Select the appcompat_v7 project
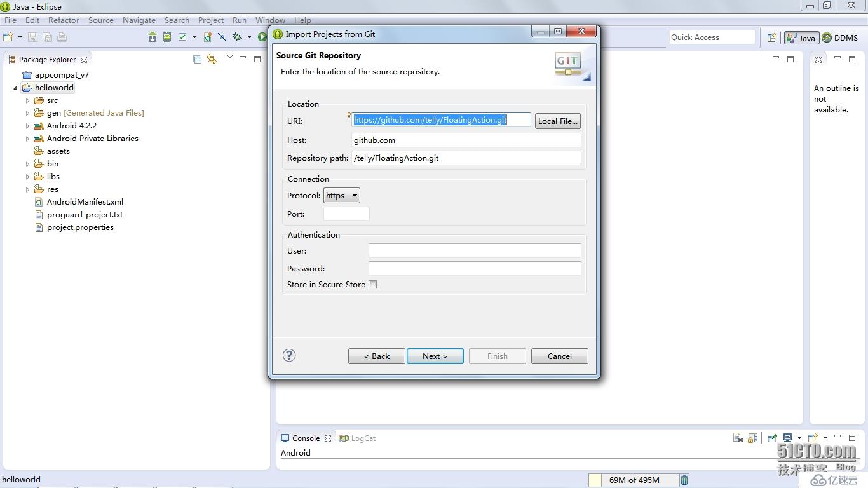The image size is (868, 488). (x=55, y=75)
